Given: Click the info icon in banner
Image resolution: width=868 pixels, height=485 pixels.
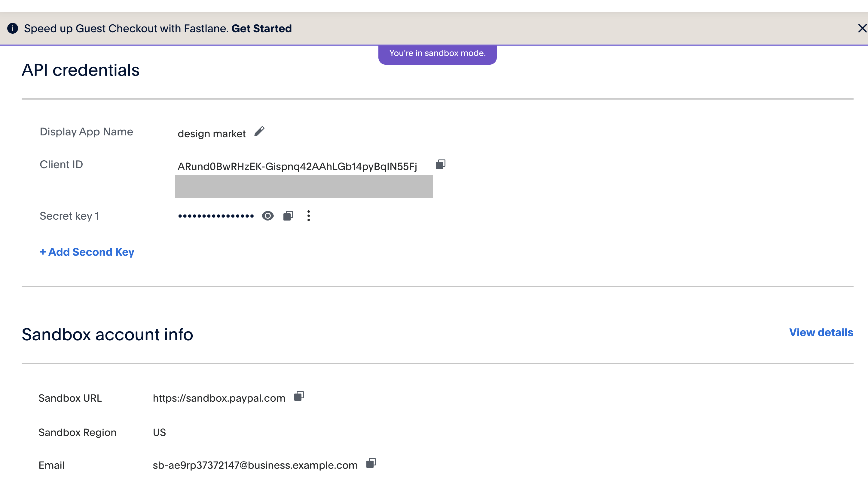Looking at the screenshot, I should pos(13,28).
